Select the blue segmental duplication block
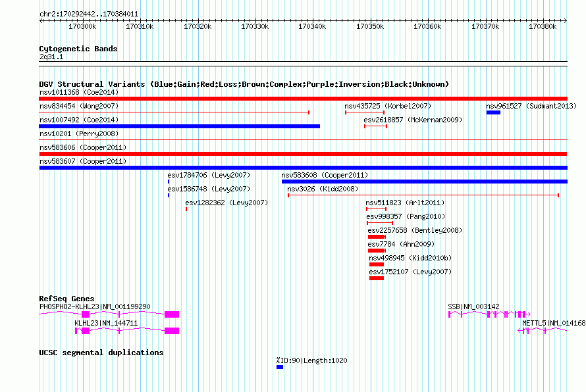 [280, 367]
